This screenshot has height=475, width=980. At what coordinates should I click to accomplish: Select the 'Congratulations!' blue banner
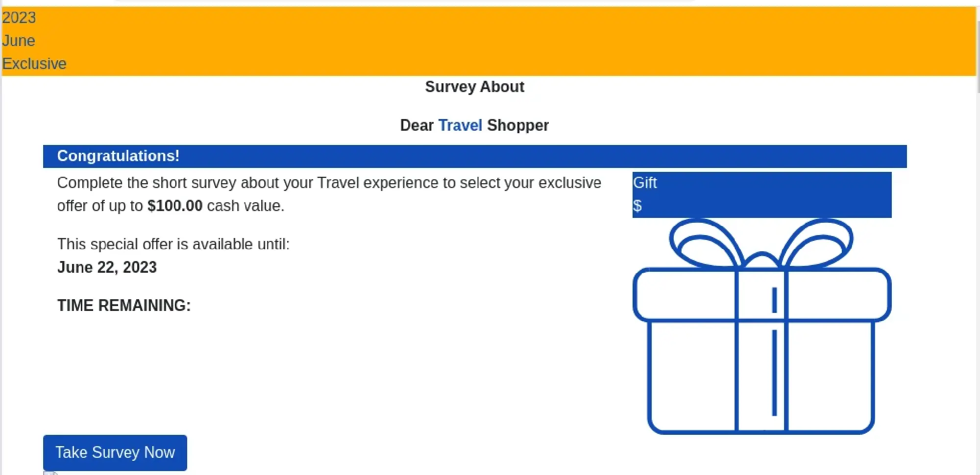tap(119, 156)
